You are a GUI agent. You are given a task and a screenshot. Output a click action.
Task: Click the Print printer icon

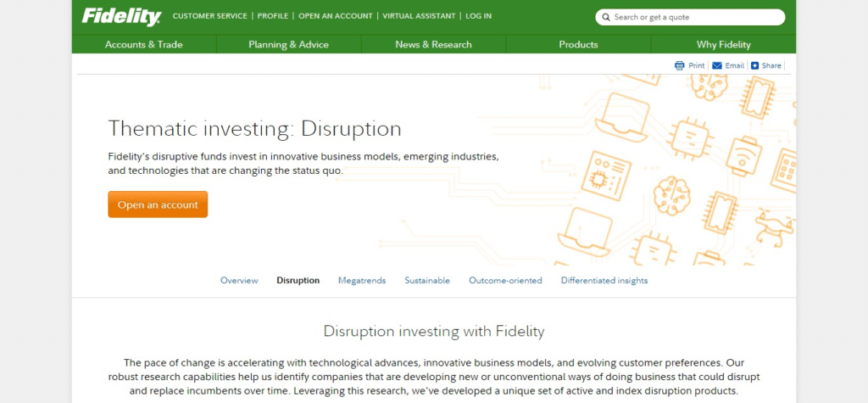[x=680, y=65]
